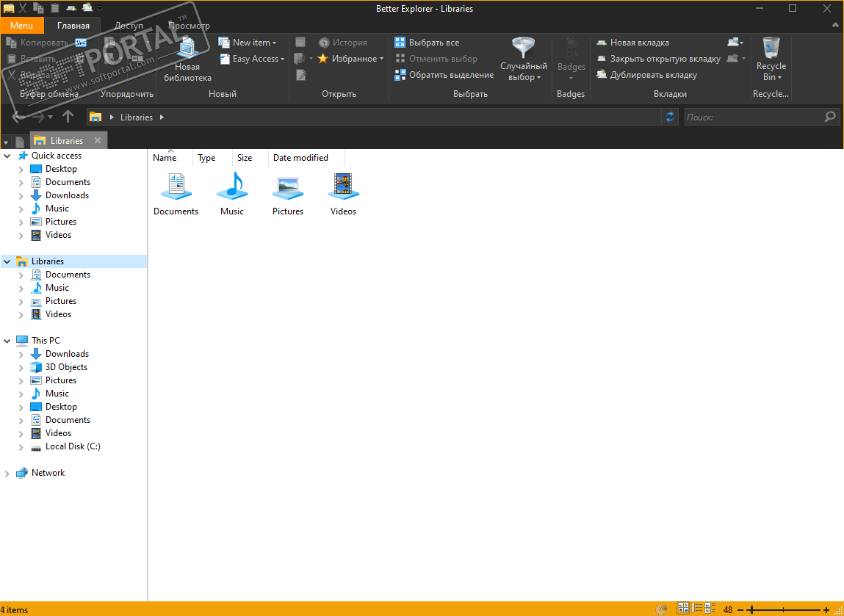Click Обратить выделение invert selection
Image resolution: width=844 pixels, height=616 pixels.
444,75
